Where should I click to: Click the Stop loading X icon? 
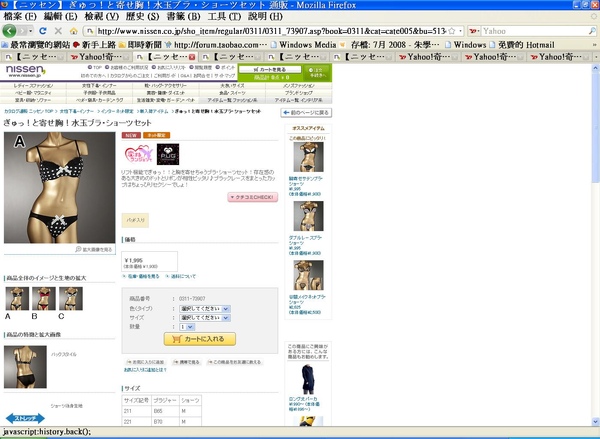[x=58, y=31]
